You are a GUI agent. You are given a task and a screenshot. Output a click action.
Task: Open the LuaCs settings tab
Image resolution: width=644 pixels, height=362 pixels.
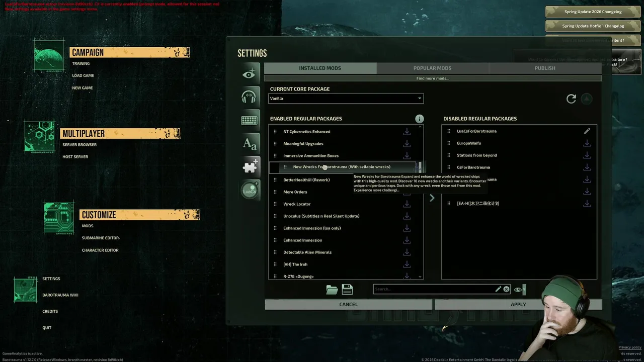[x=250, y=191]
